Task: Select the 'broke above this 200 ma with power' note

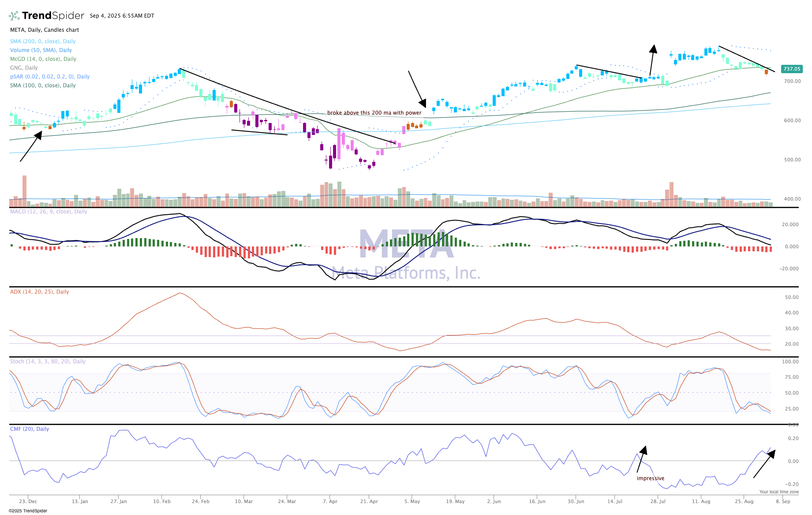Action: coord(374,113)
